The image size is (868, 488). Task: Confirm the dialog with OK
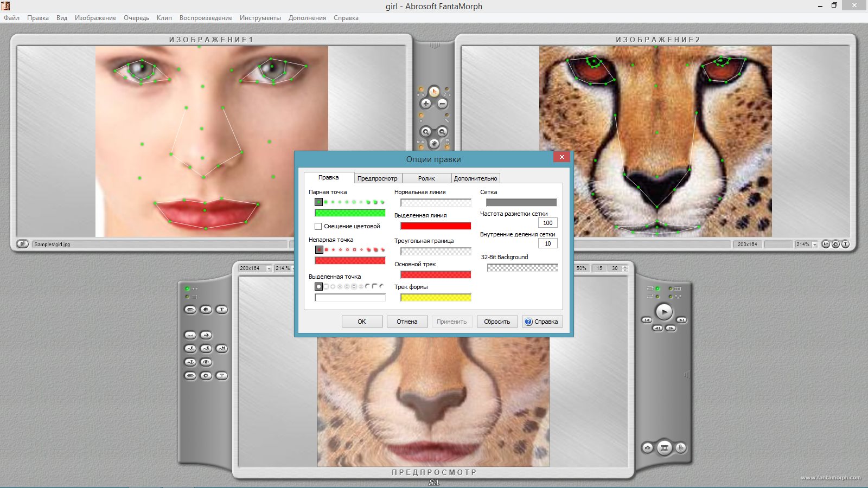(362, 322)
